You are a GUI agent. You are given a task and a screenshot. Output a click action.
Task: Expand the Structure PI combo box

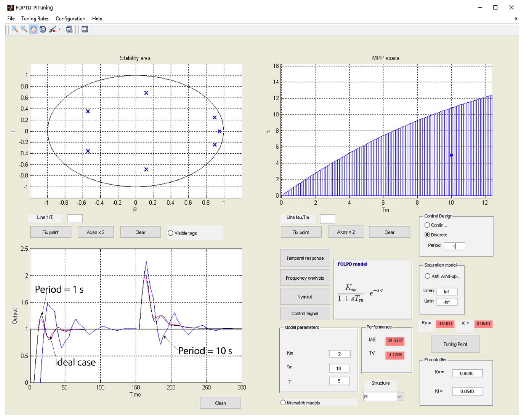click(x=400, y=397)
